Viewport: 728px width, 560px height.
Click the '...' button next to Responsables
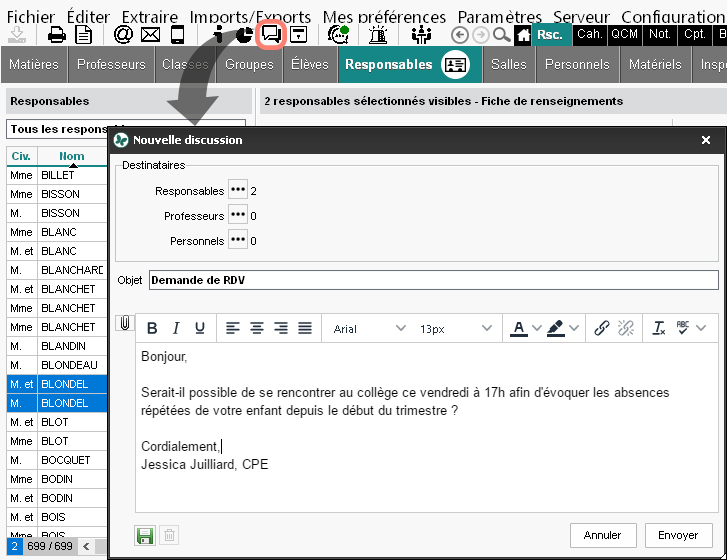coord(238,190)
